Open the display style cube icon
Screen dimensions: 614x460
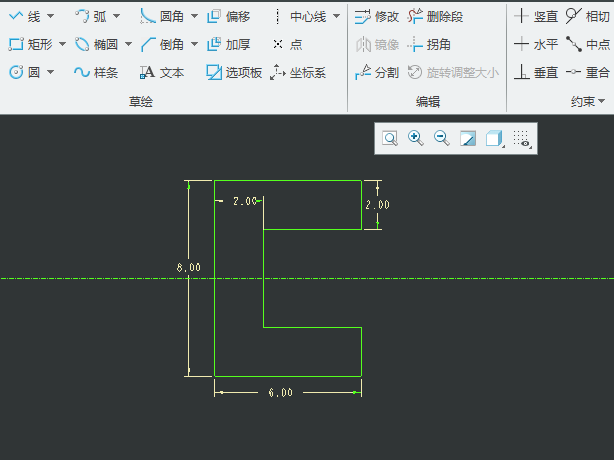495,138
